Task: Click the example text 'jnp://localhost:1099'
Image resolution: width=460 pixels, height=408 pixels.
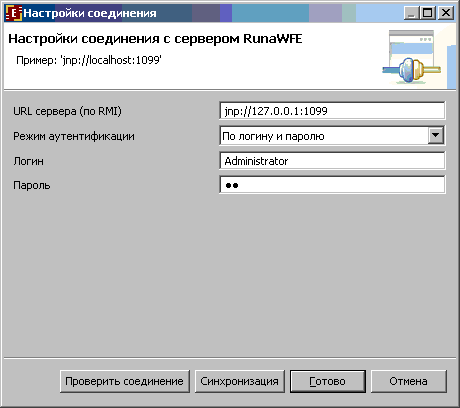Action: [111, 60]
